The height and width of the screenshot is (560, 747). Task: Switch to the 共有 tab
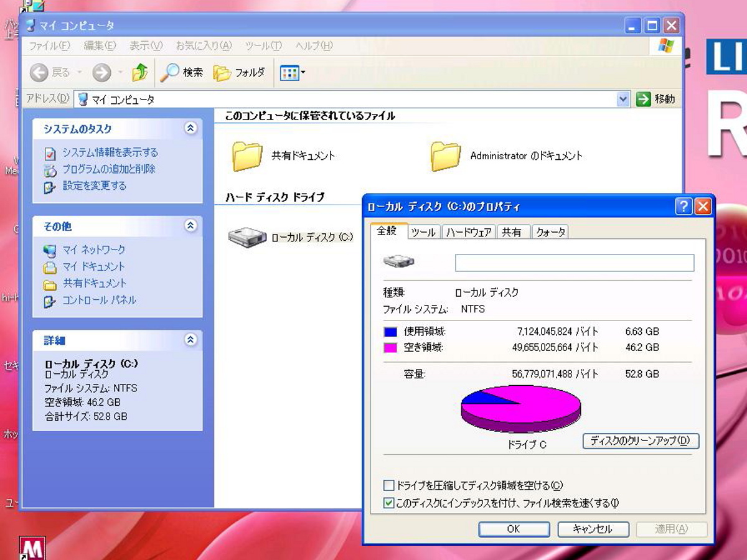click(x=512, y=232)
